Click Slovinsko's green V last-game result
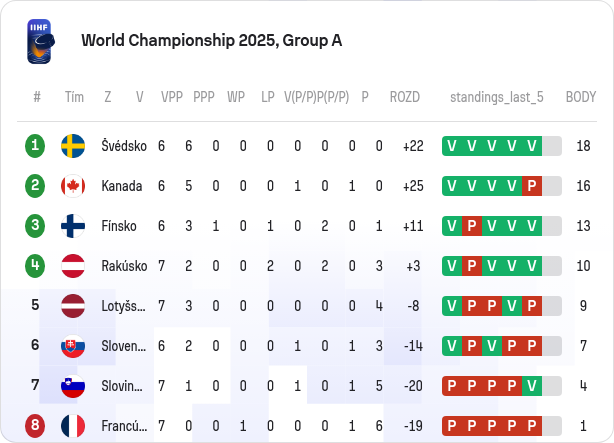614x443 pixels. 532,386
